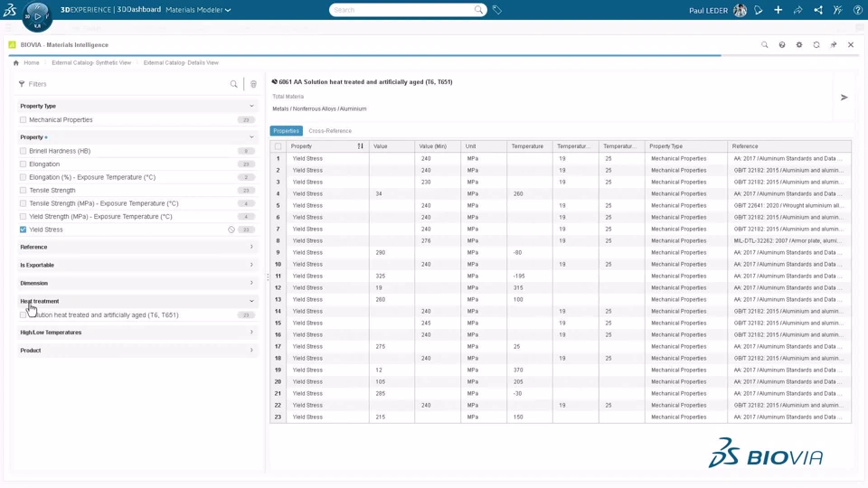Screen dimensions: 868x488
Task: Select table row number 8
Action: pos(278,240)
